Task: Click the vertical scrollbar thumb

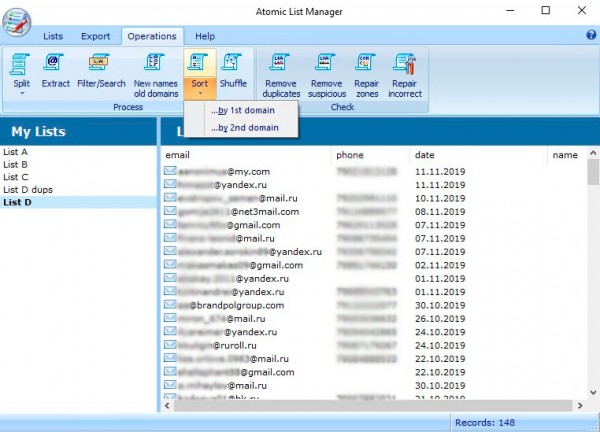Action: click(x=593, y=172)
